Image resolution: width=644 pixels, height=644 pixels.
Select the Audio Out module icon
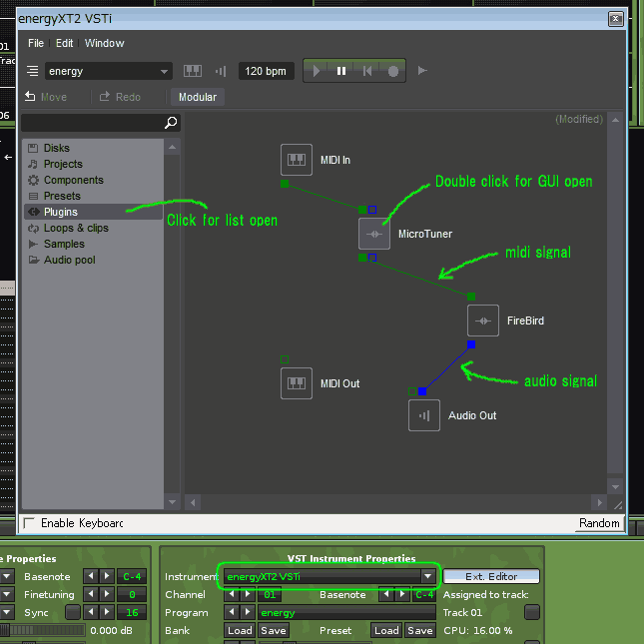coord(424,415)
